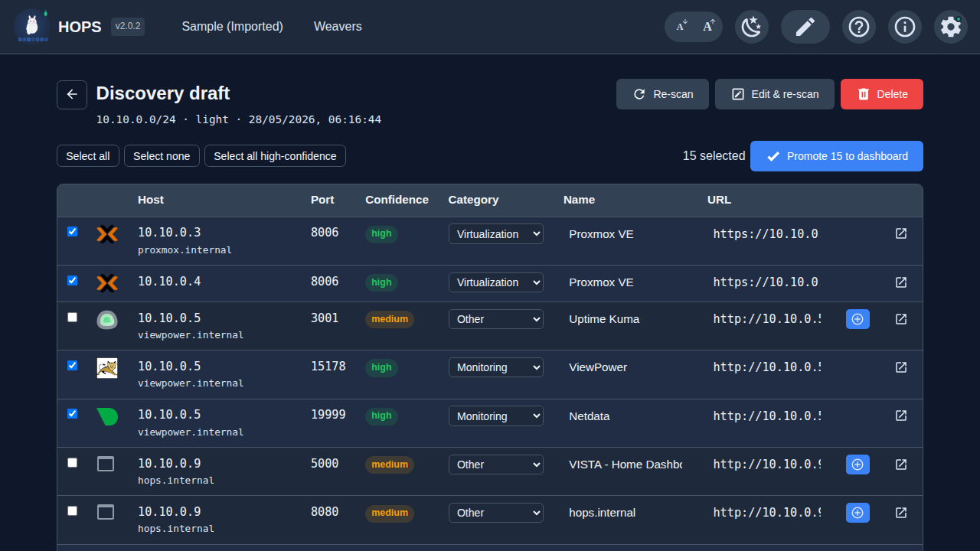Check the VISTA port 5000 row
980x551 pixels.
[x=73, y=462]
